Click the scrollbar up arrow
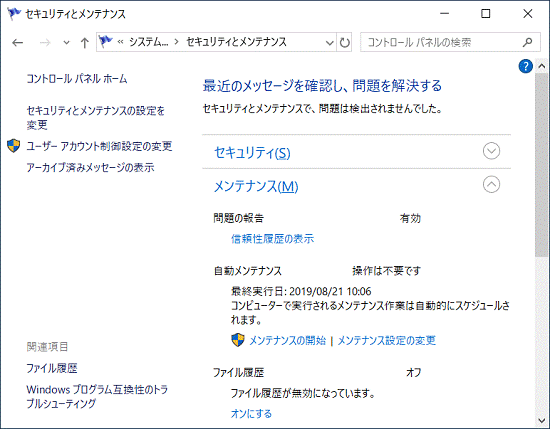This screenshot has width=550, height=429. tap(542, 66)
